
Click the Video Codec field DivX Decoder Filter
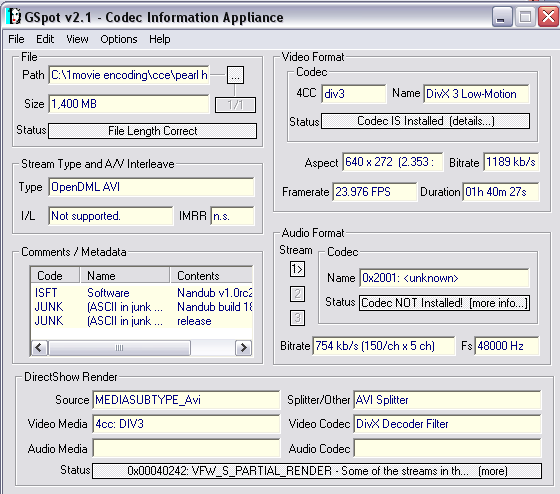[448, 424]
